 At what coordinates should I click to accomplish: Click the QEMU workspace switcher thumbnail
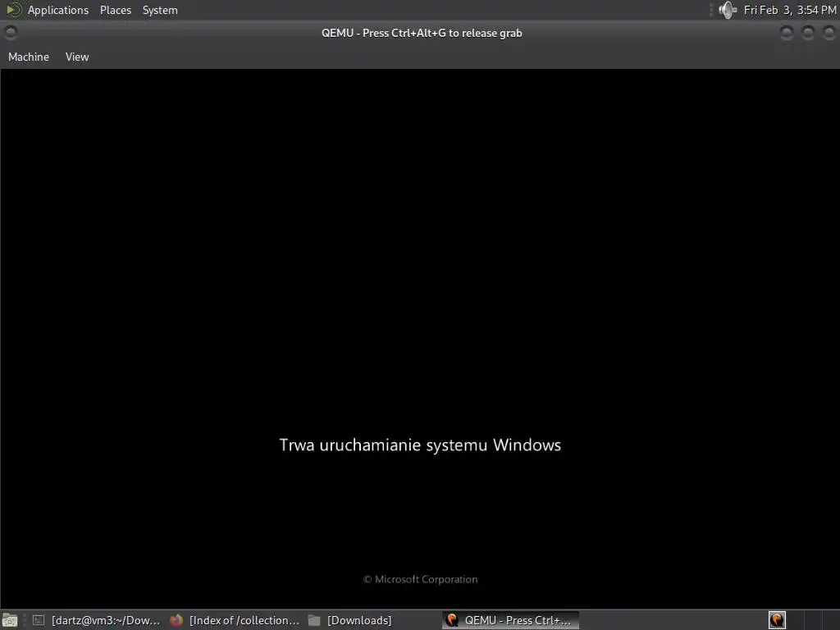pos(778,620)
